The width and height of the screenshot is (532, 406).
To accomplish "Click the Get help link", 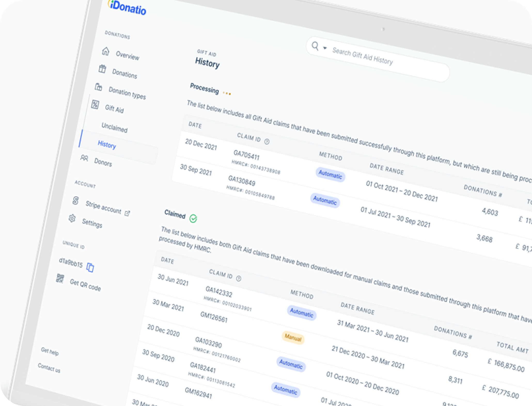I will pos(50,352).
